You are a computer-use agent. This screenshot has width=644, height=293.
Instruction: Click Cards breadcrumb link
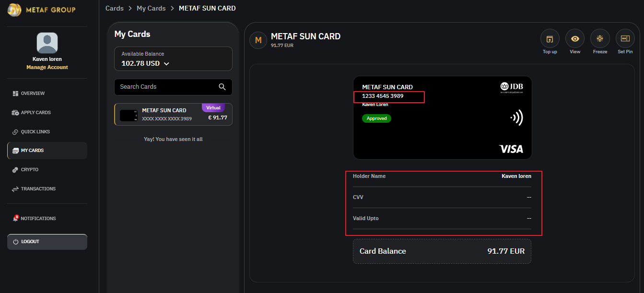pos(115,8)
